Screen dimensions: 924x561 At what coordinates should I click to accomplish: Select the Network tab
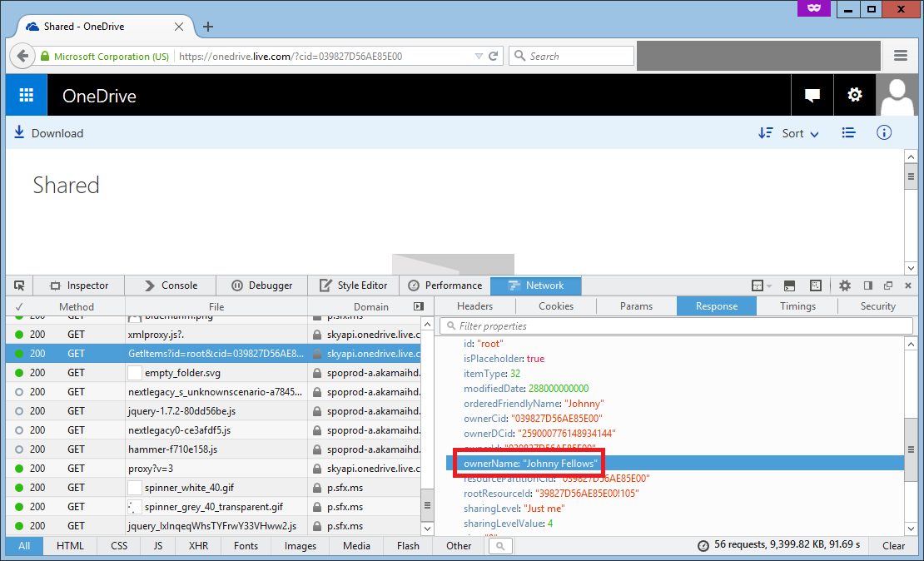point(535,285)
